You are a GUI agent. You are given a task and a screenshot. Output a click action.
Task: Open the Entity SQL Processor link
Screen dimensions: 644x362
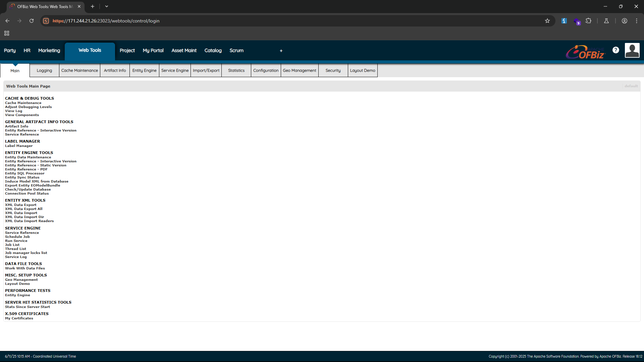[x=24, y=173]
